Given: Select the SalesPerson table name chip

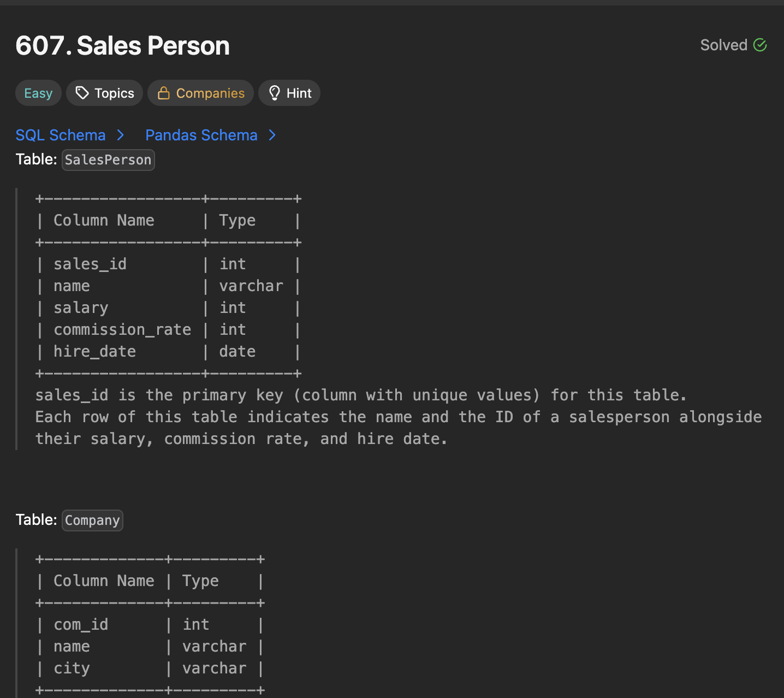Looking at the screenshot, I should (x=108, y=159).
